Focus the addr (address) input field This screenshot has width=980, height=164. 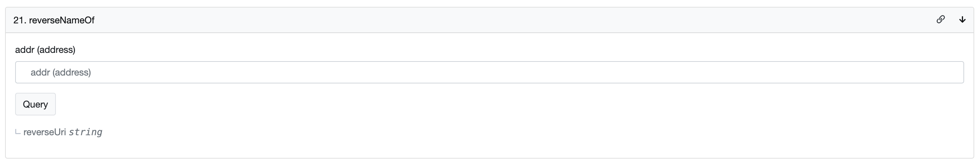[x=489, y=72]
